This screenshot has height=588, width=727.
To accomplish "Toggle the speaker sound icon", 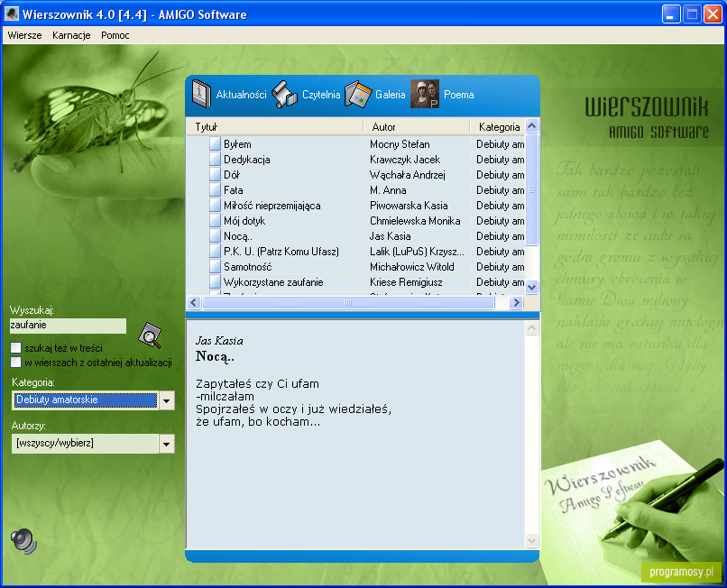I will pos(23,541).
